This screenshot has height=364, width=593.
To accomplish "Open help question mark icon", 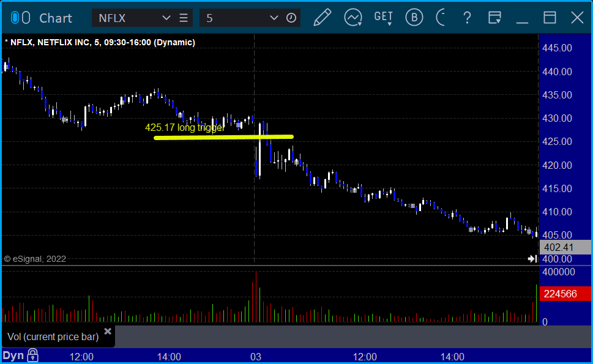I will pos(467,18).
